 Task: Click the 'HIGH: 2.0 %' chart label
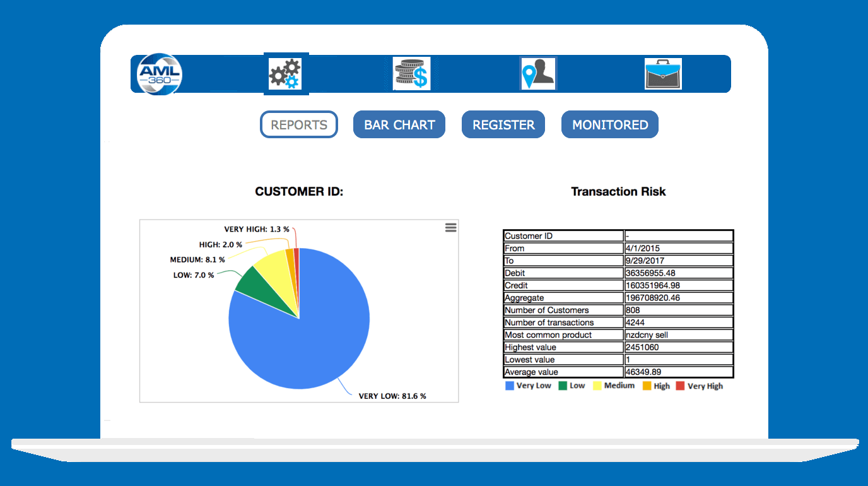(220, 244)
